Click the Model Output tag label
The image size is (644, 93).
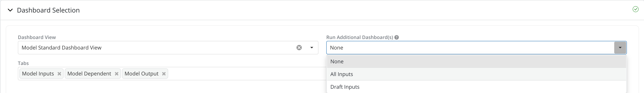click(142, 74)
